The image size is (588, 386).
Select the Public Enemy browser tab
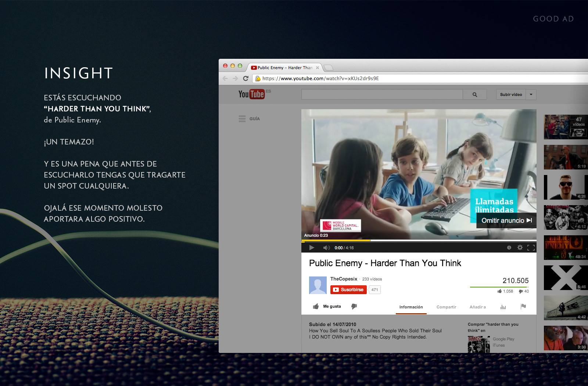285,68
